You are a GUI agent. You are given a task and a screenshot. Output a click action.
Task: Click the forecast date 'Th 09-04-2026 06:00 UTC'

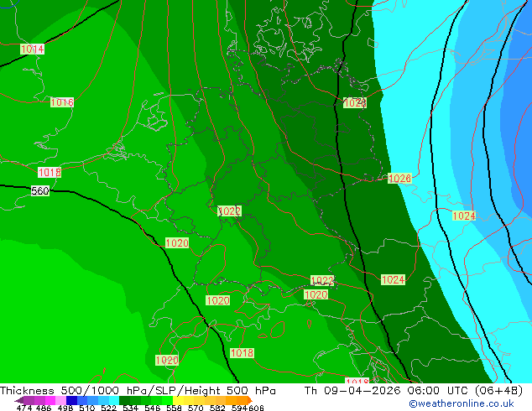[x=387, y=390]
